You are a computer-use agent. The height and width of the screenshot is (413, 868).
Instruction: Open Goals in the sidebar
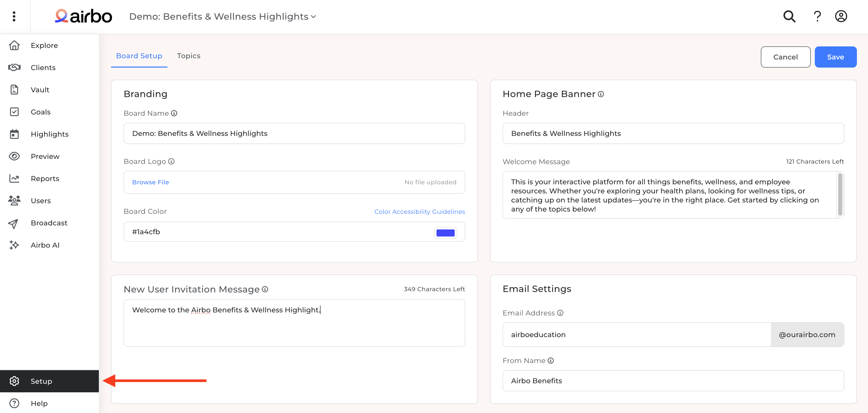(x=49, y=112)
